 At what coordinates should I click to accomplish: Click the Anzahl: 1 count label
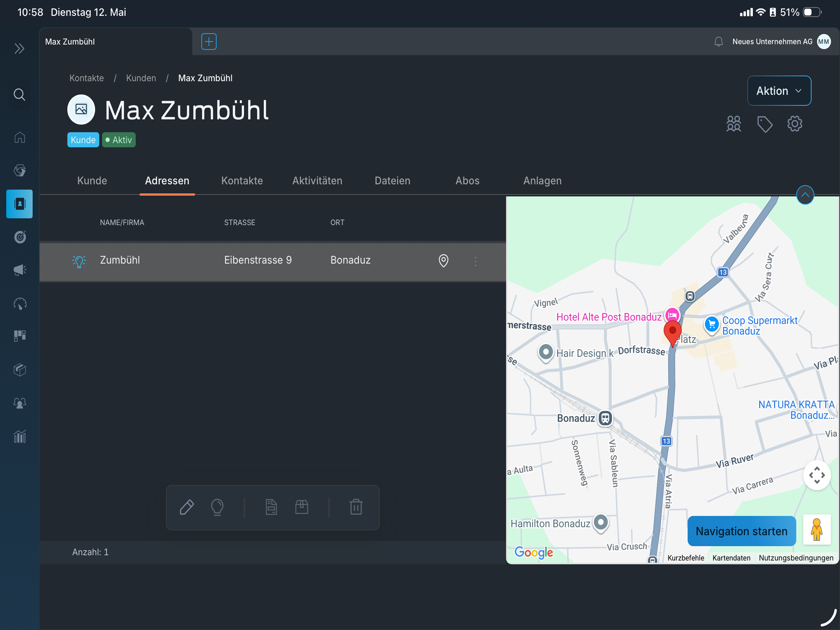[90, 552]
